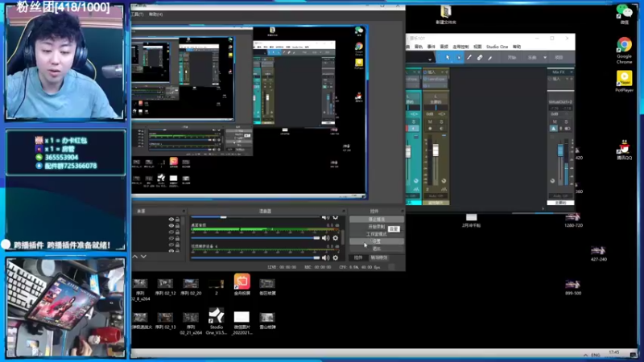Move selected OBS source down
This screenshot has width=644, height=362.
[143, 257]
